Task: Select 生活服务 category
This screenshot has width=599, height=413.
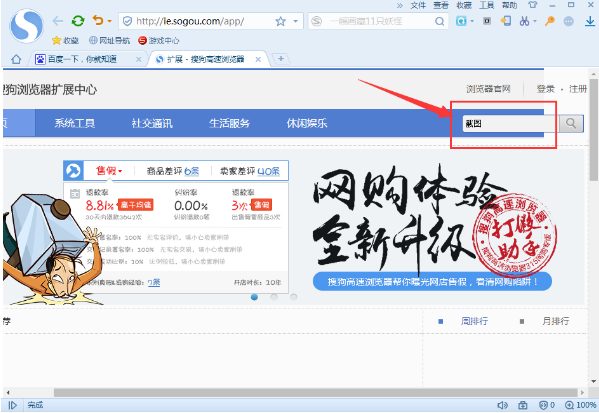Action: tap(229, 123)
